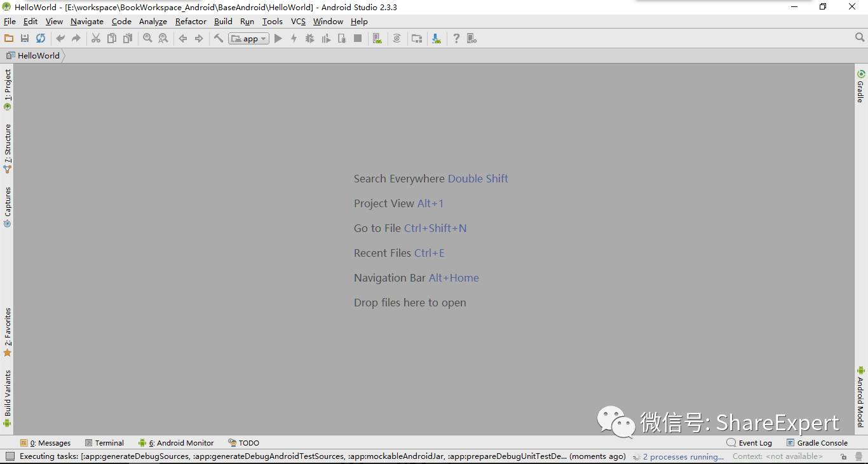This screenshot has height=464, width=868.
Task: Open the VCS menu
Action: [298, 21]
